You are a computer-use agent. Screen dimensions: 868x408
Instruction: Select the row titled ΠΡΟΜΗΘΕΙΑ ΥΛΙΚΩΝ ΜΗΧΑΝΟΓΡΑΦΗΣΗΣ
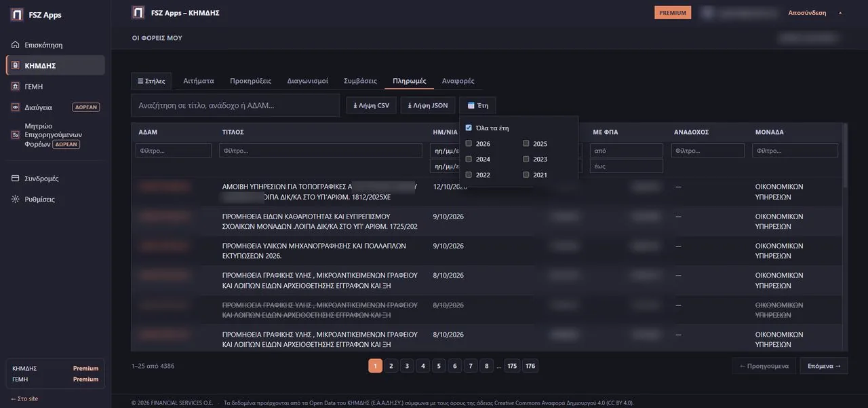486,251
